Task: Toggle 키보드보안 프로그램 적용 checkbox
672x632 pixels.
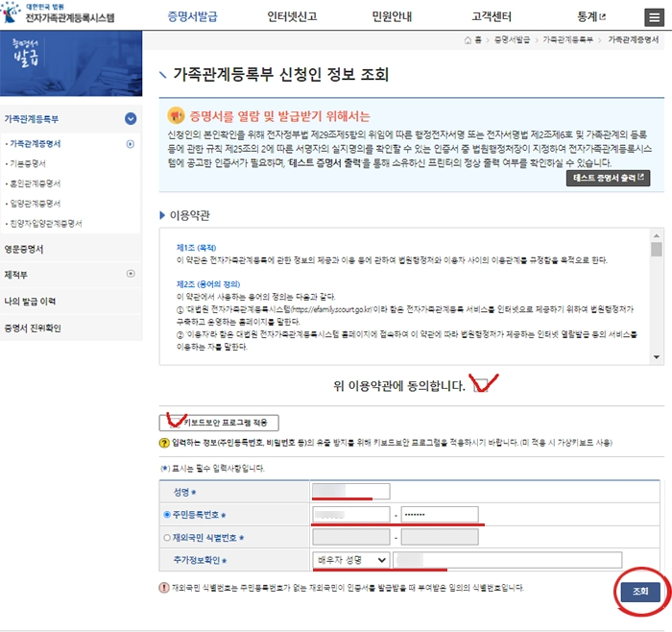Action: click(x=175, y=423)
